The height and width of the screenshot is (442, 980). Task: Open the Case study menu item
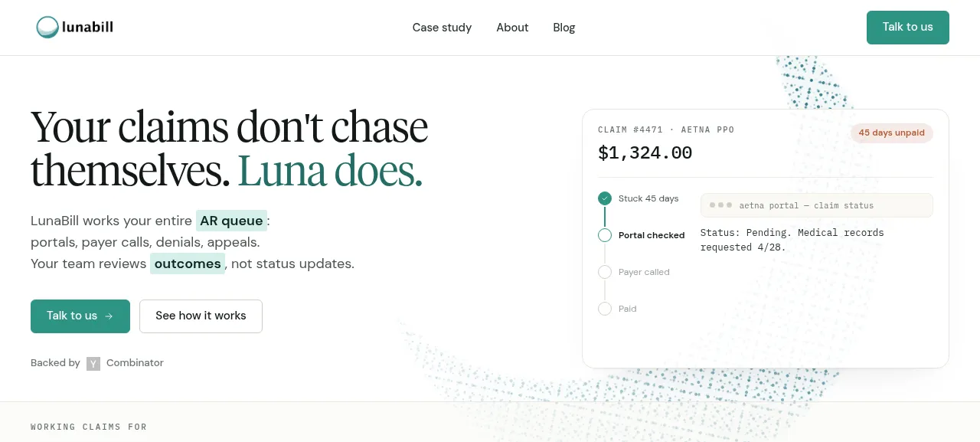pyautogui.click(x=442, y=28)
